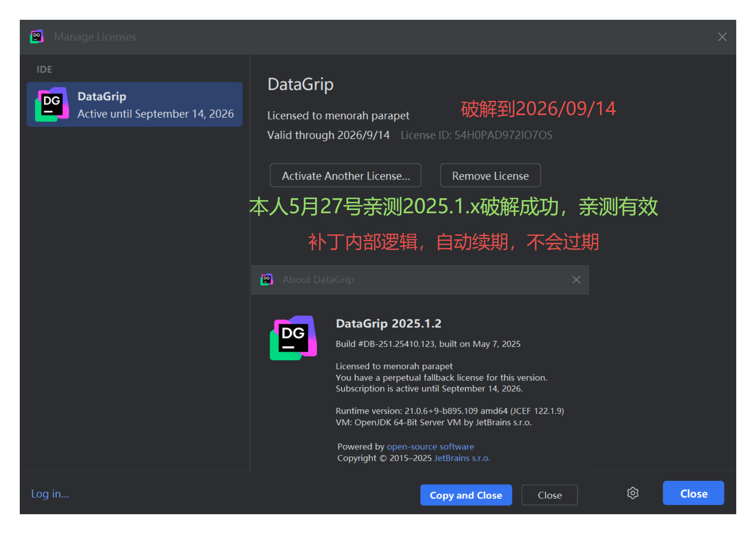The width and height of the screenshot is (756, 534).
Task: Click the IDE section label
Action: (x=44, y=70)
